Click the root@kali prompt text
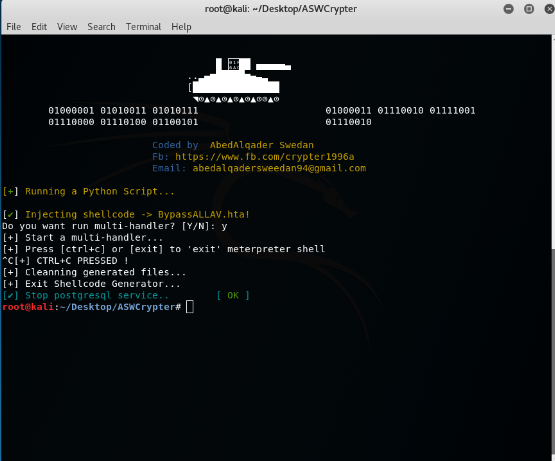Viewport: 555px width, 461px height. click(x=28, y=307)
